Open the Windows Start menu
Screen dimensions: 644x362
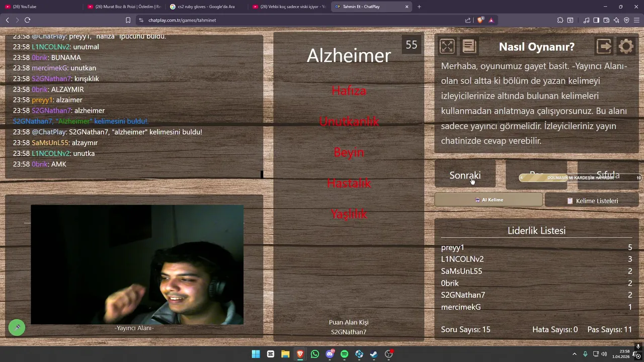pos(256,354)
